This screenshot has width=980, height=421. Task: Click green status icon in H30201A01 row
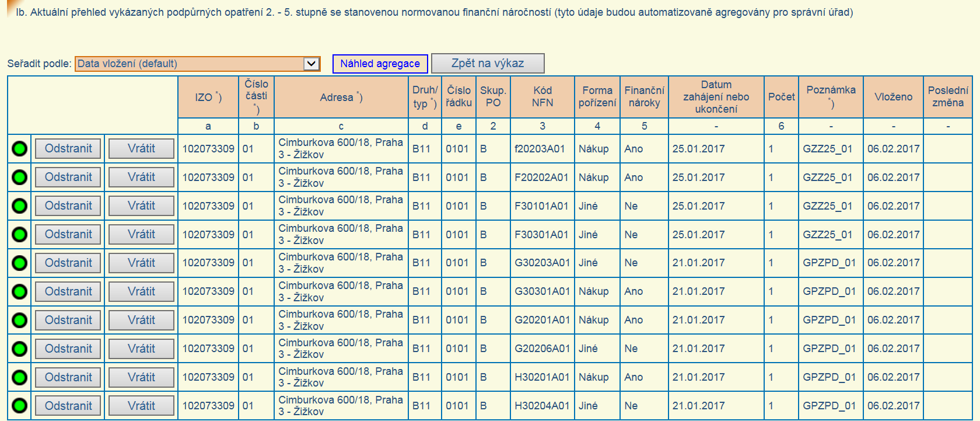tap(19, 378)
